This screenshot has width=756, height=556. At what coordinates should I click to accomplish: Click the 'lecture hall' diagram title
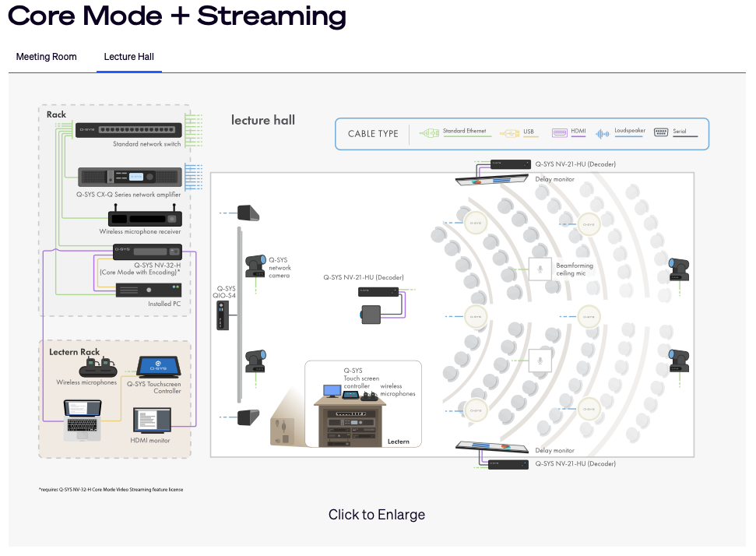click(263, 120)
